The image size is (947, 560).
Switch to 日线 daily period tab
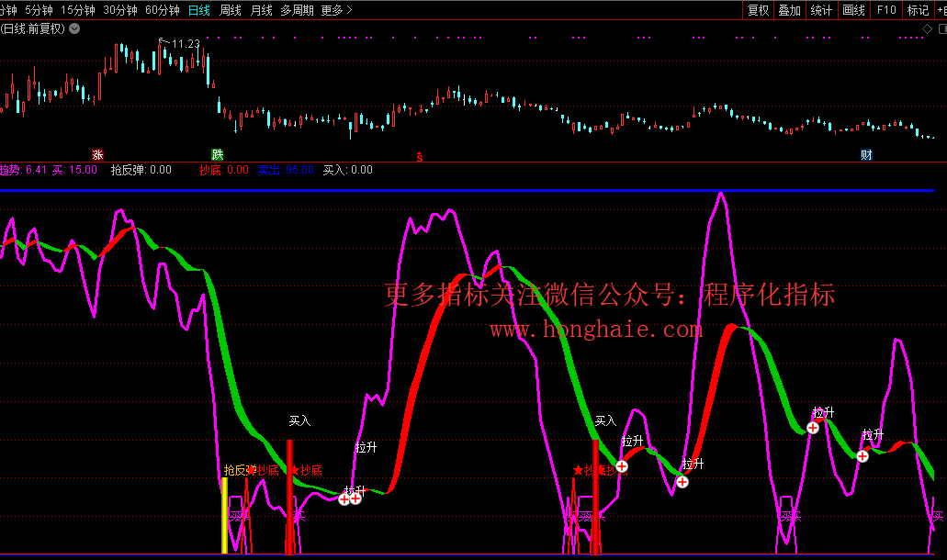coord(198,10)
